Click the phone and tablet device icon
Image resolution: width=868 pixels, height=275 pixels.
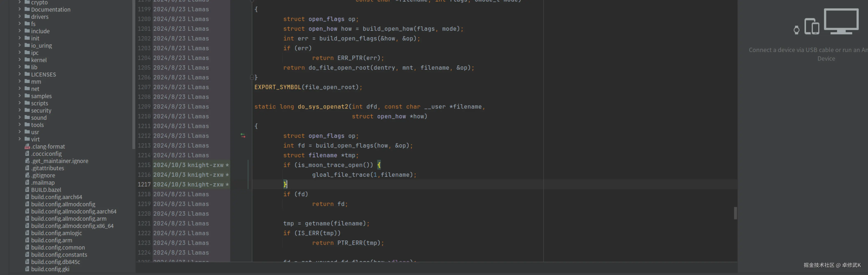click(811, 26)
